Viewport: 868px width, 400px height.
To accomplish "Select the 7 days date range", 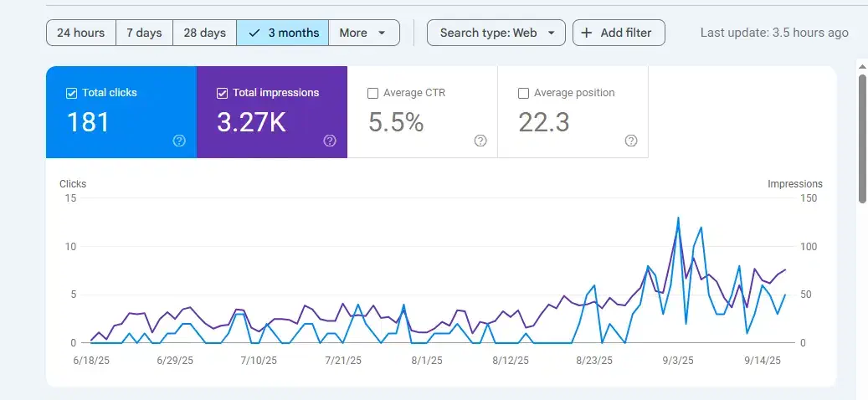I will tap(144, 33).
